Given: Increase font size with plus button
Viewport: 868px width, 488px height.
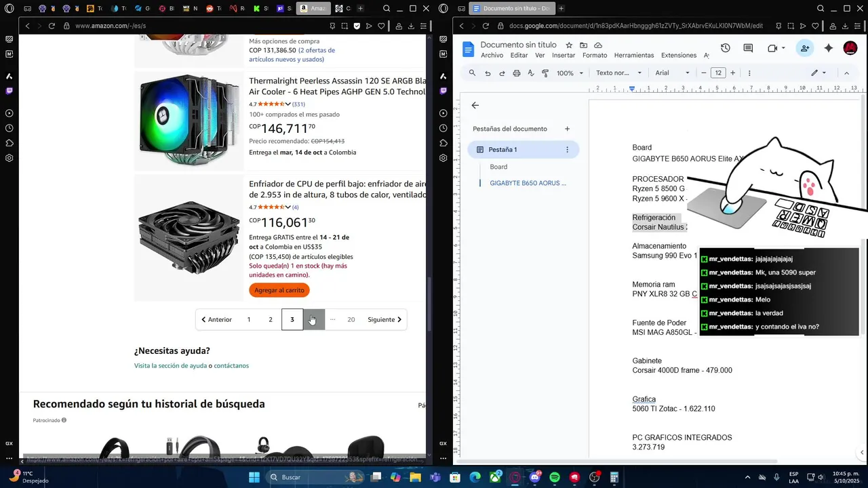Looking at the screenshot, I should click(x=732, y=73).
